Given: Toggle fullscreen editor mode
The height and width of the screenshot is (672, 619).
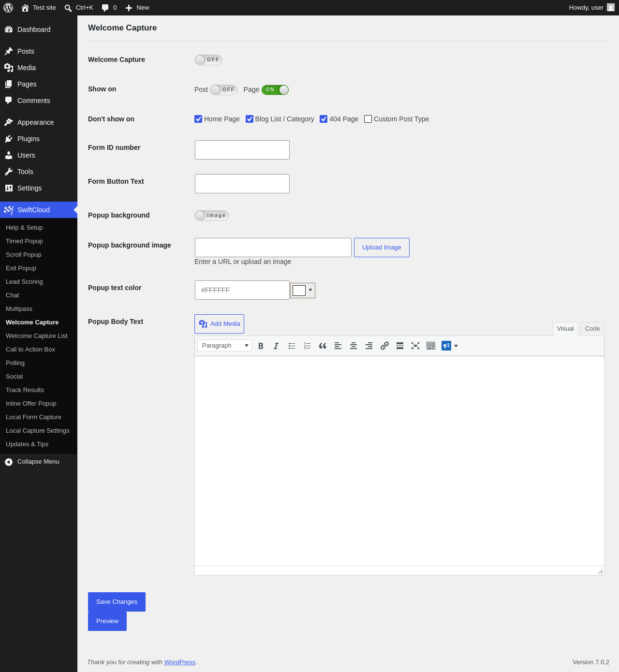Looking at the screenshot, I should click(415, 346).
